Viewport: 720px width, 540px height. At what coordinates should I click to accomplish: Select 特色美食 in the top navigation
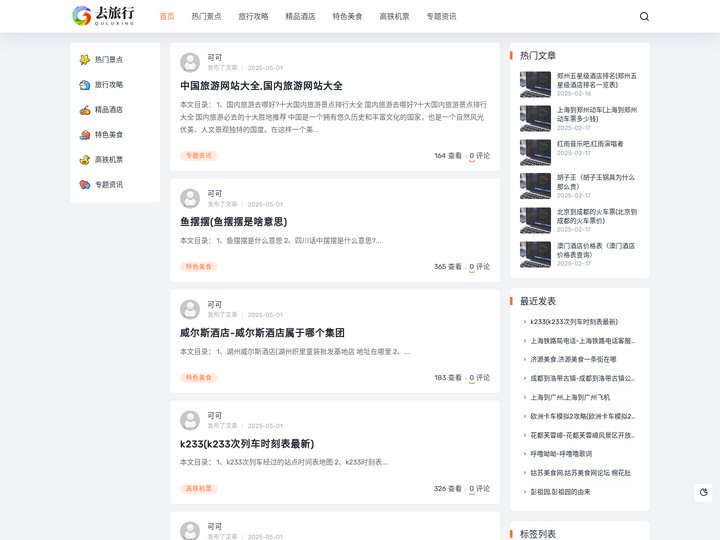tap(347, 17)
